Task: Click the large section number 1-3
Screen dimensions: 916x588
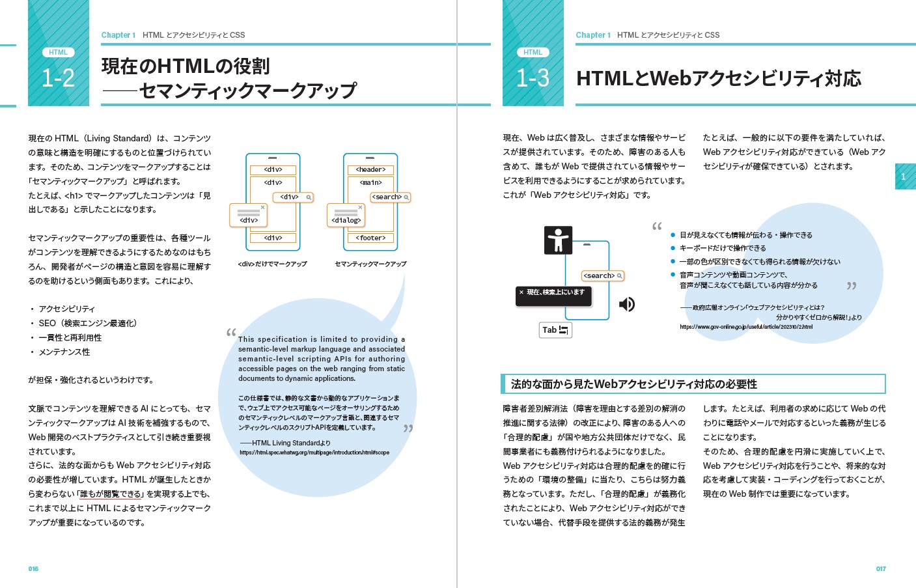Action: pos(533,79)
